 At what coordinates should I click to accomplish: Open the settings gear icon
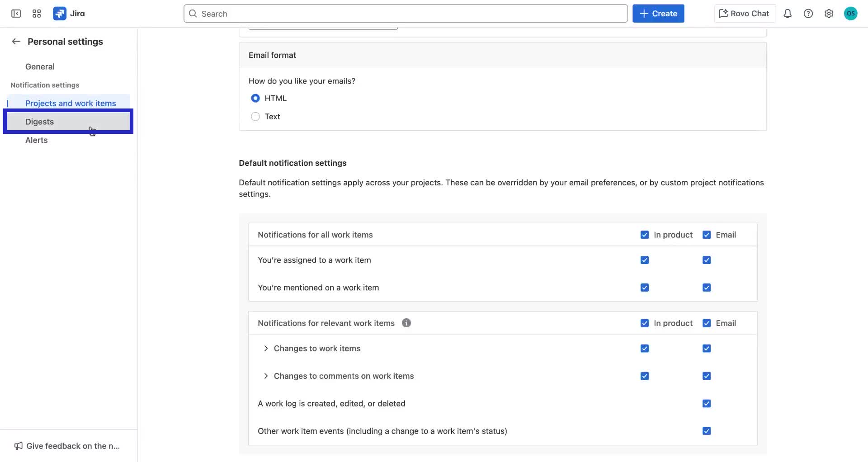829,14
